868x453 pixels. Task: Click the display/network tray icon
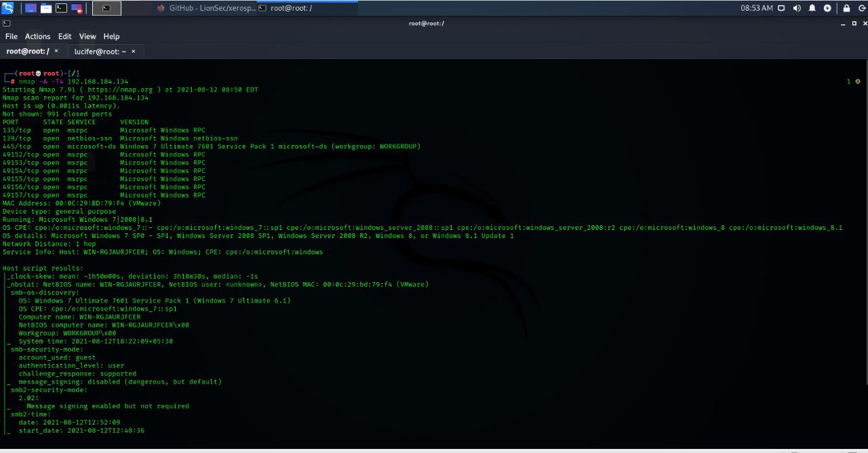781,8
